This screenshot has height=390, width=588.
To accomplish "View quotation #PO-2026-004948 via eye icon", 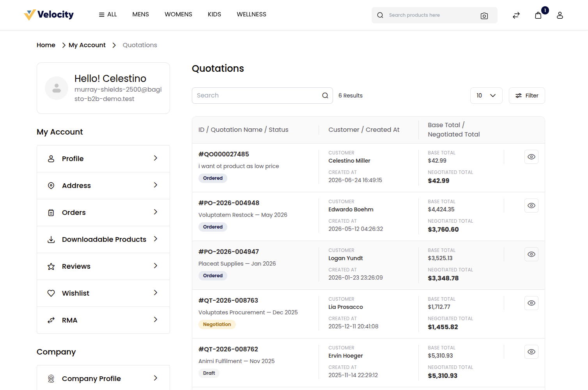I will click(531, 206).
